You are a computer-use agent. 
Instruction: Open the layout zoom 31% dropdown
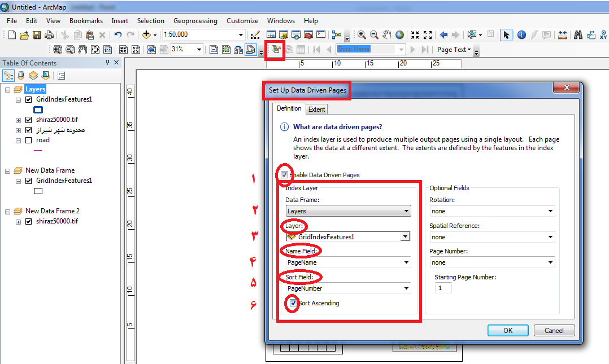[x=199, y=49]
